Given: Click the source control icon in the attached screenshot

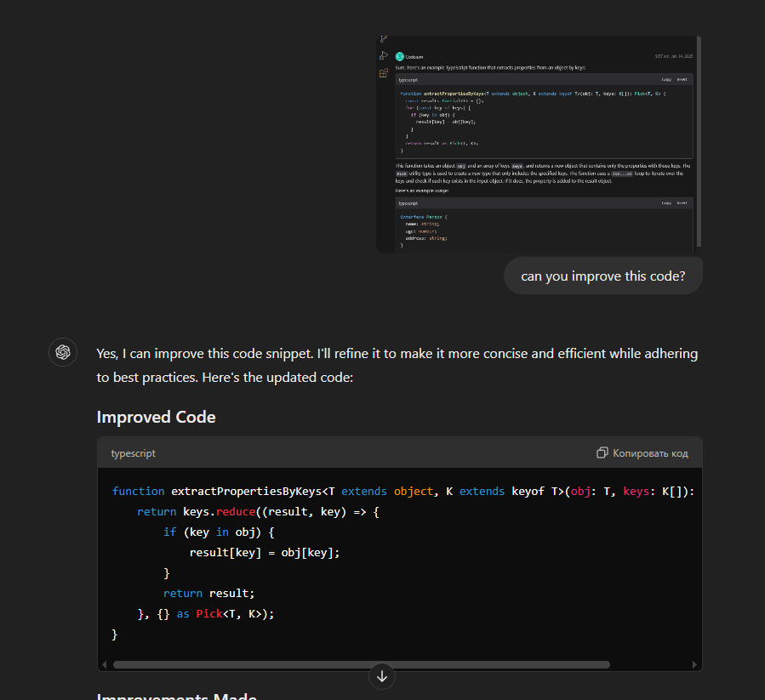Looking at the screenshot, I should pos(384,39).
